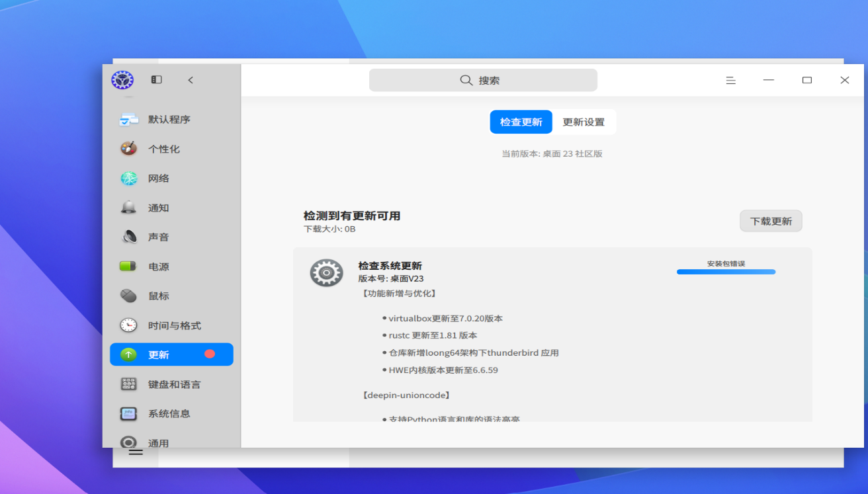Screen dimensions: 868x494
Task: Open the 通用 sidebar entry
Action: (171, 442)
